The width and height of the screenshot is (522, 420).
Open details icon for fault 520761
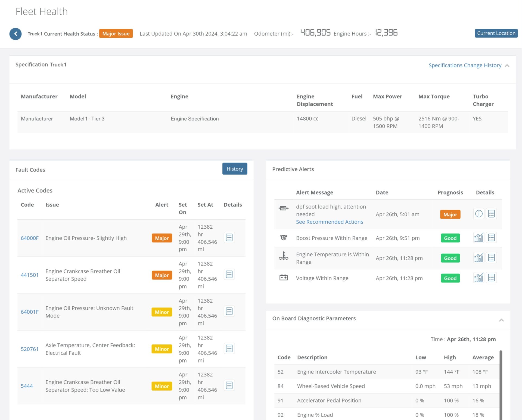229,349
